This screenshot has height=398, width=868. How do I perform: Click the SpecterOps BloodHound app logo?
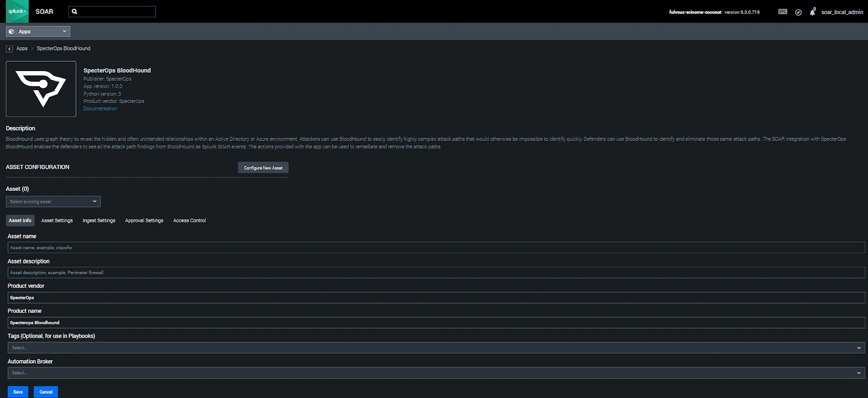click(41, 89)
